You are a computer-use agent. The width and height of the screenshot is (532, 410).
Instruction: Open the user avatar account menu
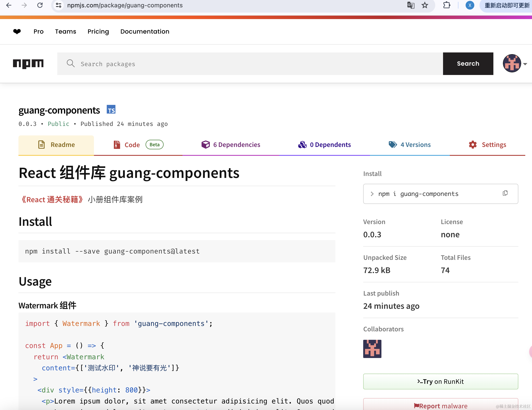pyautogui.click(x=515, y=63)
